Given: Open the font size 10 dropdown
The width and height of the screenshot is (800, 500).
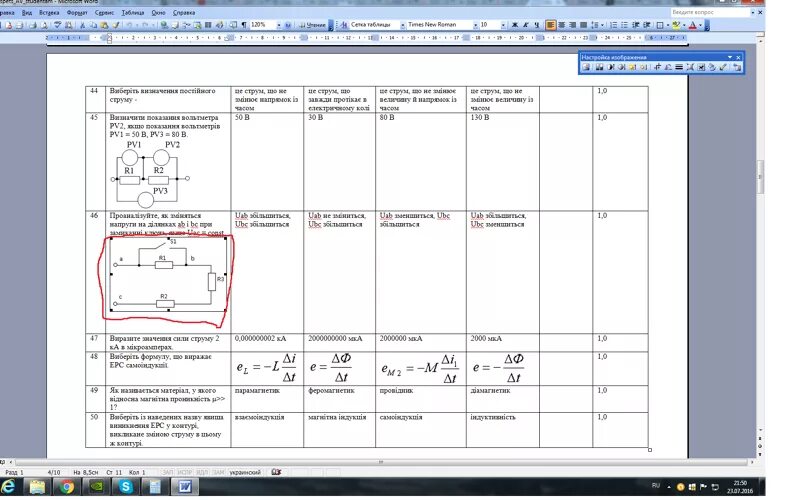Looking at the screenshot, I should 503,24.
